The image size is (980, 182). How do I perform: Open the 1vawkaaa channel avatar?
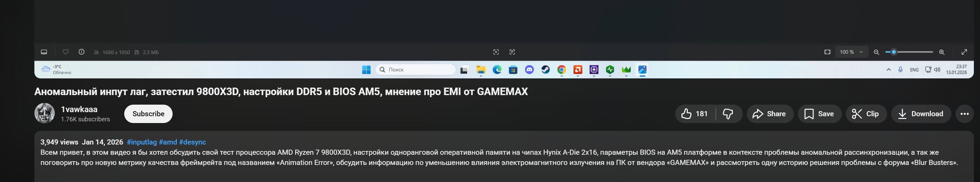click(45, 113)
